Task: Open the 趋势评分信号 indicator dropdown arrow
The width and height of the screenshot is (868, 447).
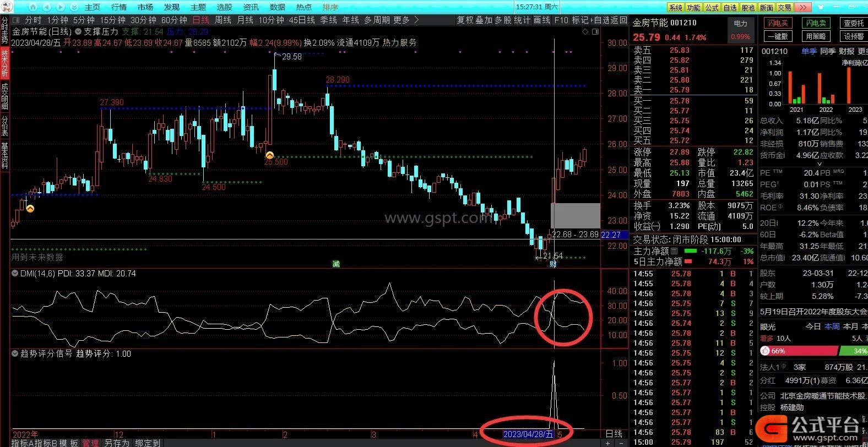Action: [15, 354]
